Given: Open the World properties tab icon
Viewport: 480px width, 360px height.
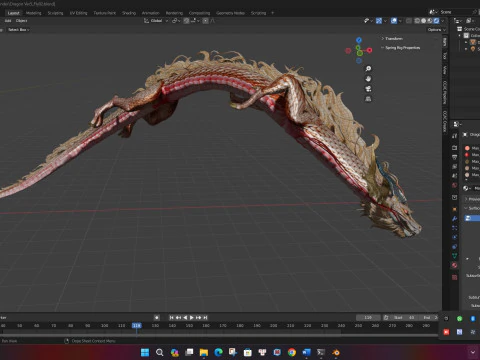Looking at the screenshot, I should (x=454, y=185).
